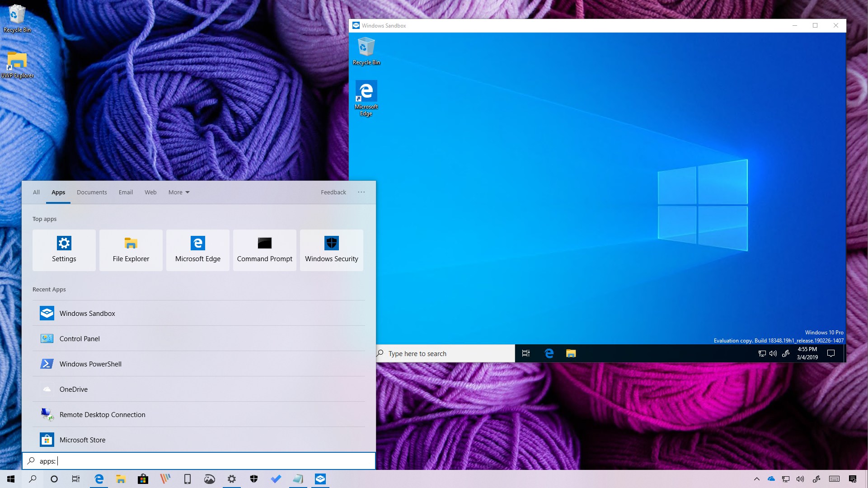Open Microsoft Store on host taskbar
This screenshot has width=868, height=488.
click(x=143, y=479)
